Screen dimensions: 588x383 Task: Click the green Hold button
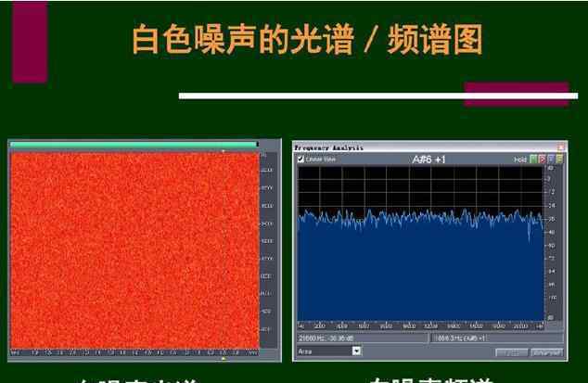click(533, 160)
